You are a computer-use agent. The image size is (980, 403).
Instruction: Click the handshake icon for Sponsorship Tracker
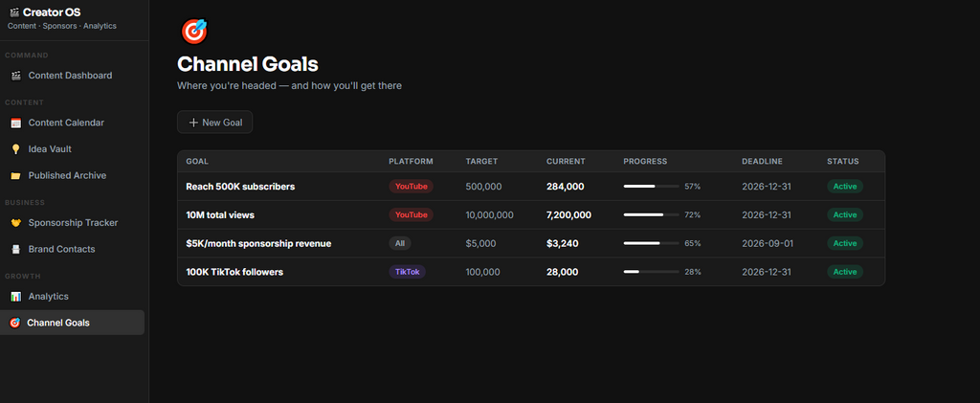click(15, 223)
